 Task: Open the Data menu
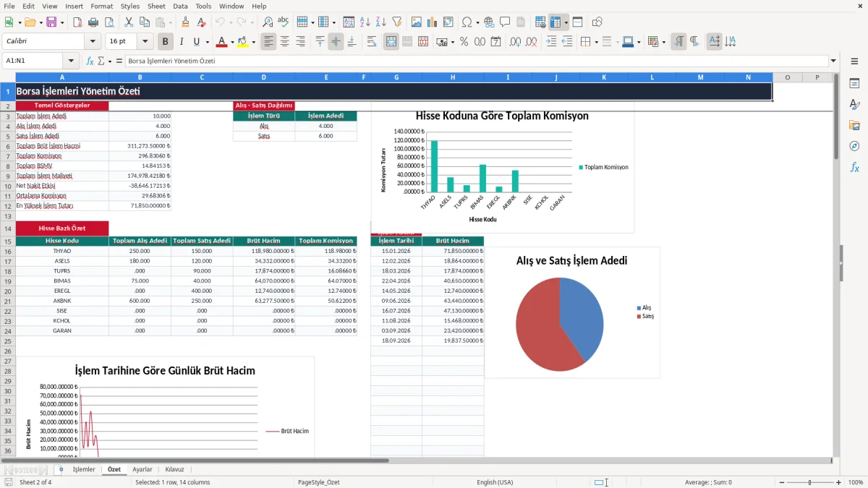pyautogui.click(x=180, y=6)
